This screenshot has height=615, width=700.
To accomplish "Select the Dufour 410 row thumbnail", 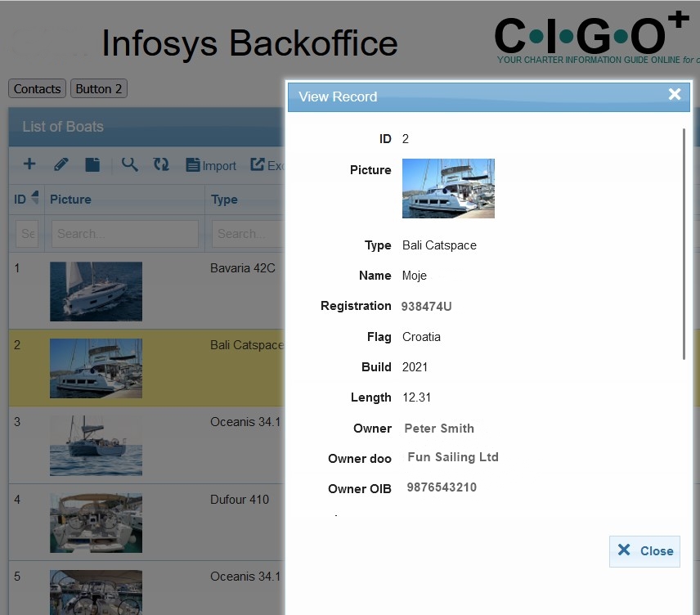I will (x=96, y=523).
